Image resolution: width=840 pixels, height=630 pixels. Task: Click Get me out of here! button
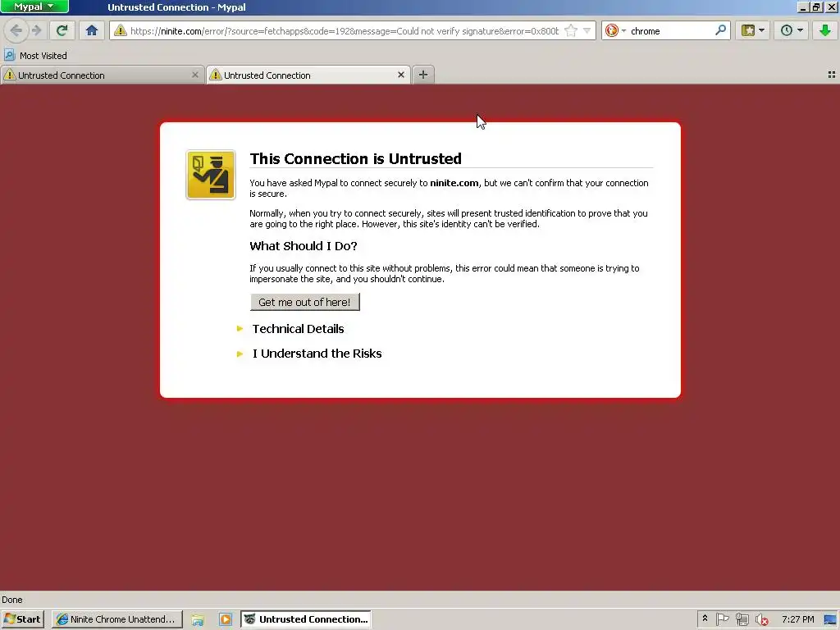point(305,302)
